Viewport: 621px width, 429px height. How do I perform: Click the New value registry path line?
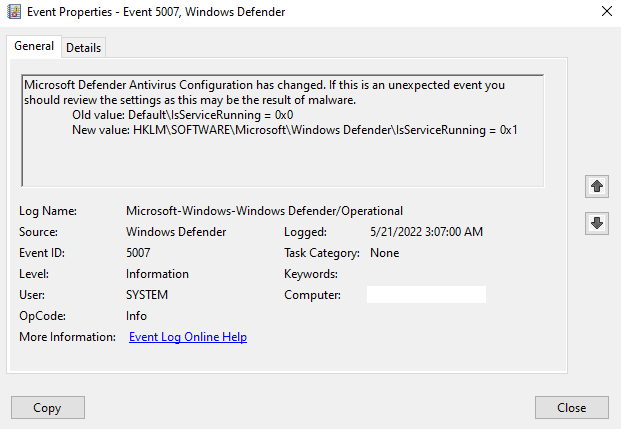[x=295, y=130]
